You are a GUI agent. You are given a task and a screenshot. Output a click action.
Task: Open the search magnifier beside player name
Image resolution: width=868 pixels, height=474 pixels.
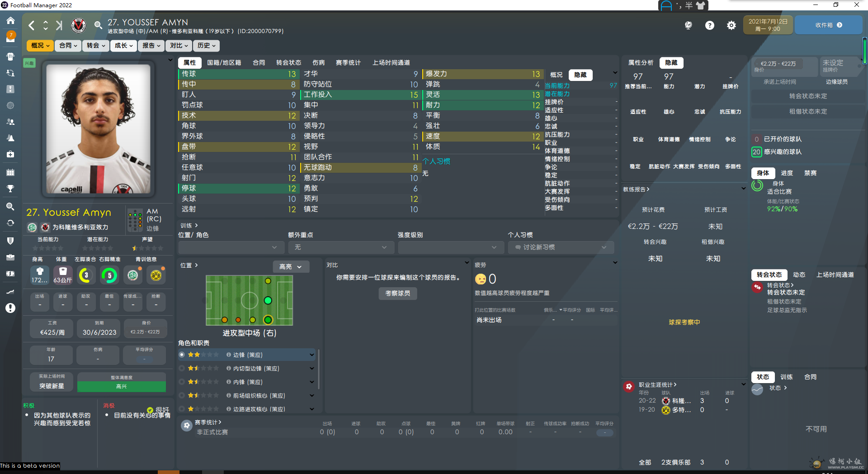click(98, 25)
